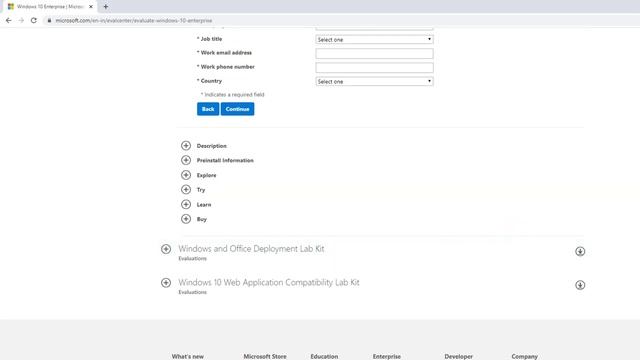Open a new browser tab

click(106, 7)
